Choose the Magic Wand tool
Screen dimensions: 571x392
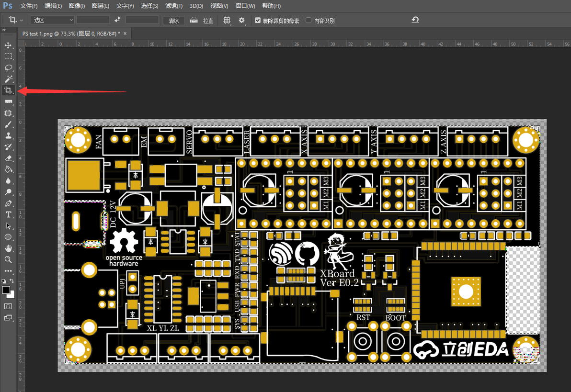(x=8, y=79)
